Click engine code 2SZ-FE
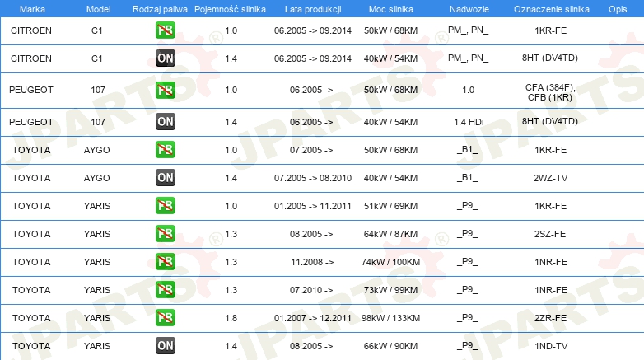The width and height of the screenshot is (644, 360). (x=550, y=234)
